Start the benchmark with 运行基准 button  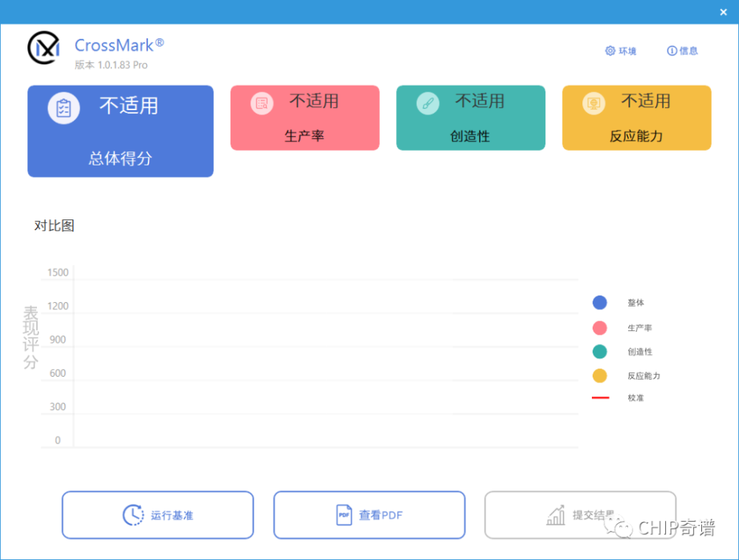(158, 515)
